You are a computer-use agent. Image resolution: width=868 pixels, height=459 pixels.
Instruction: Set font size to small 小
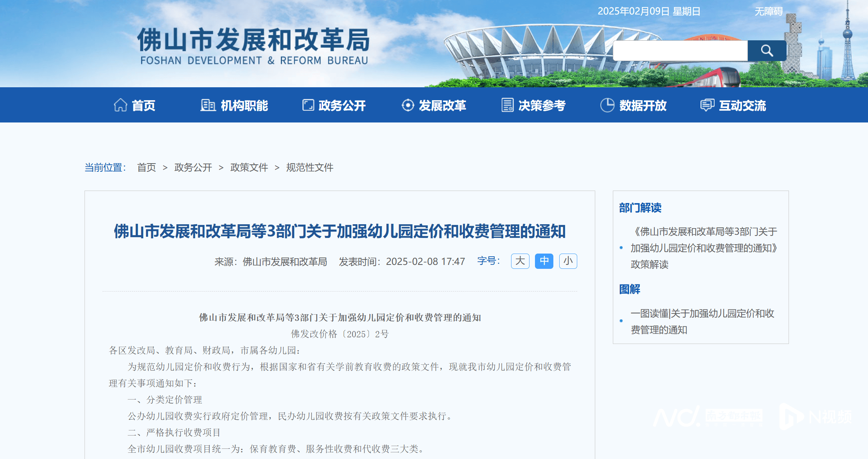568,261
